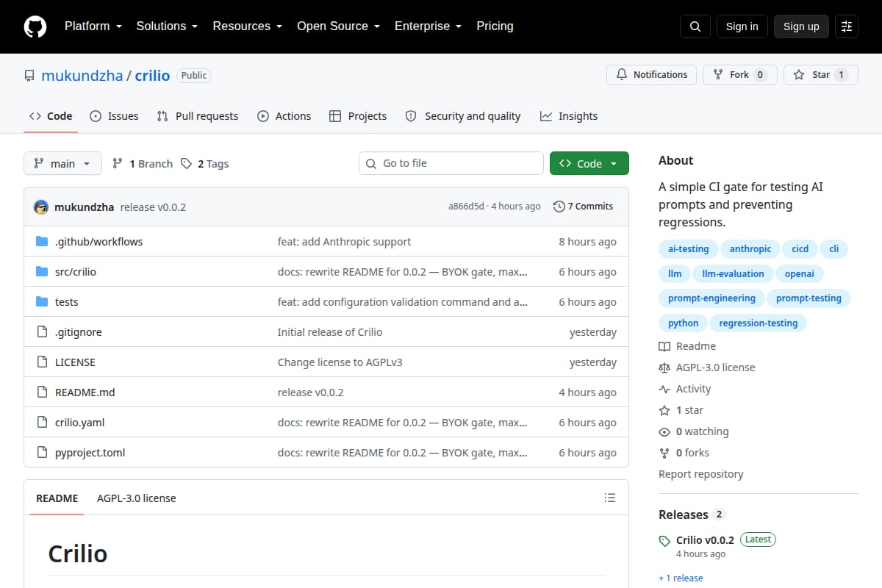Click the src/crilio folder icon
The width and height of the screenshot is (882, 588).
(42, 272)
